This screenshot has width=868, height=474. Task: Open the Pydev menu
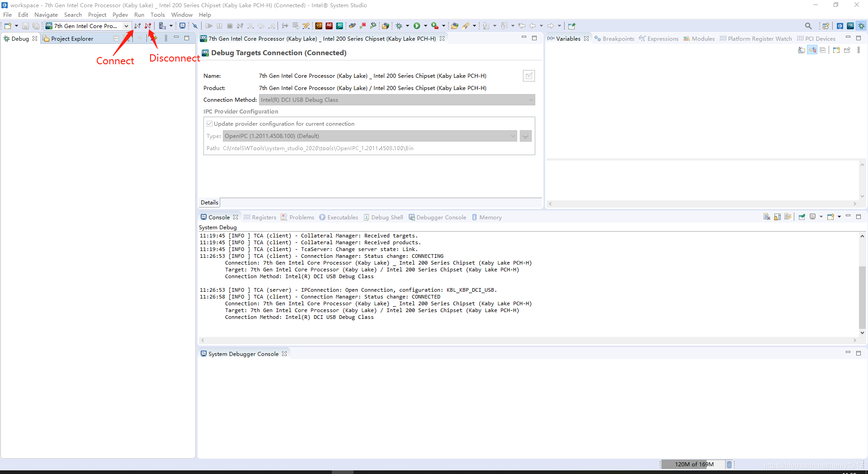120,14
